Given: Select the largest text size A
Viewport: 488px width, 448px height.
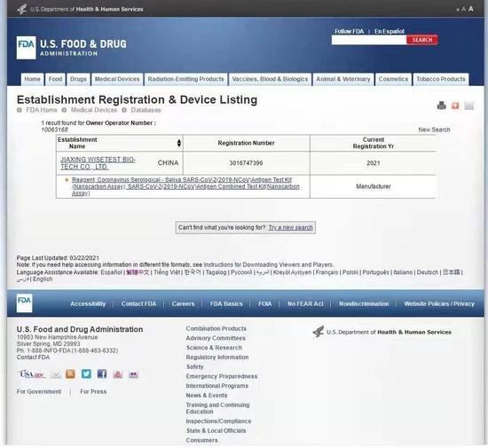Looking at the screenshot, I should click(471, 9).
